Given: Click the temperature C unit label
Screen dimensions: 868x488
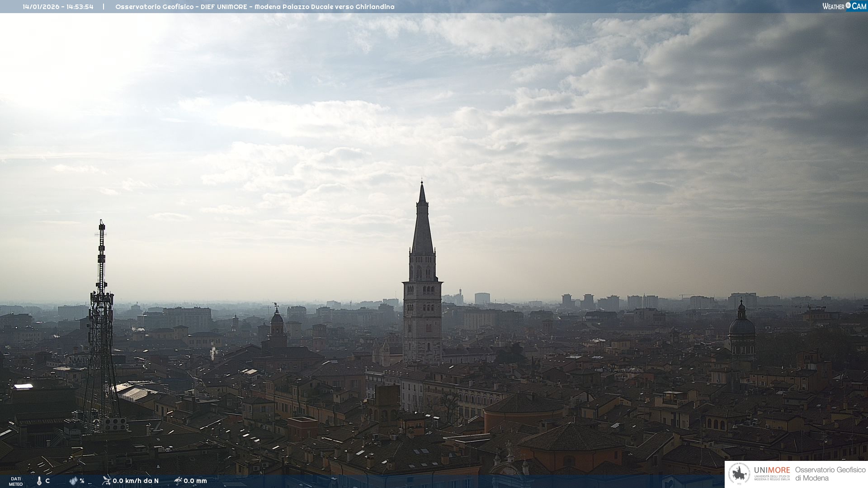Looking at the screenshot, I should tap(47, 481).
